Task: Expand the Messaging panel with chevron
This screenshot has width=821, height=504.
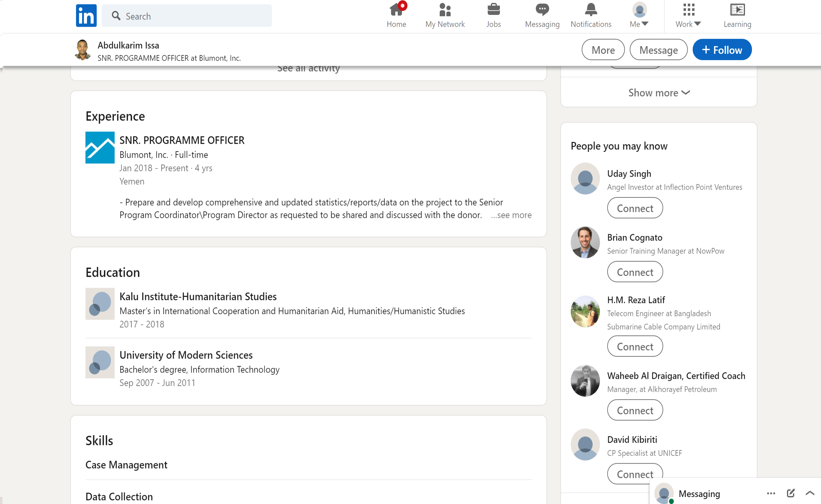Action: coord(810,493)
